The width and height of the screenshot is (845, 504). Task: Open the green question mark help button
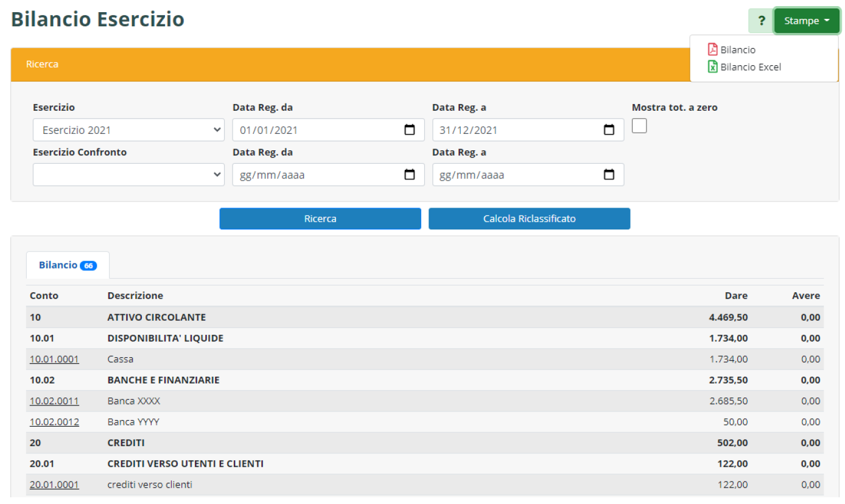click(x=760, y=21)
